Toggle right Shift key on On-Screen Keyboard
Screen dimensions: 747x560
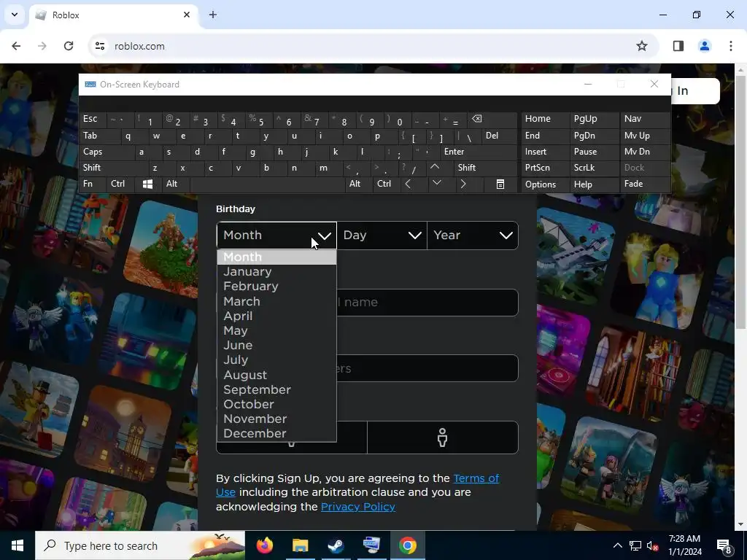tap(486, 168)
